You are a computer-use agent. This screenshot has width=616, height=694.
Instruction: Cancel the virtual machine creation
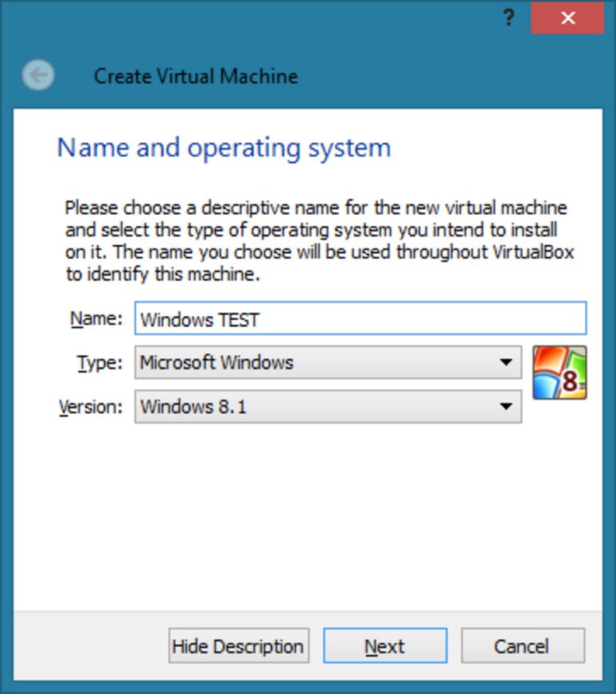tap(522, 646)
